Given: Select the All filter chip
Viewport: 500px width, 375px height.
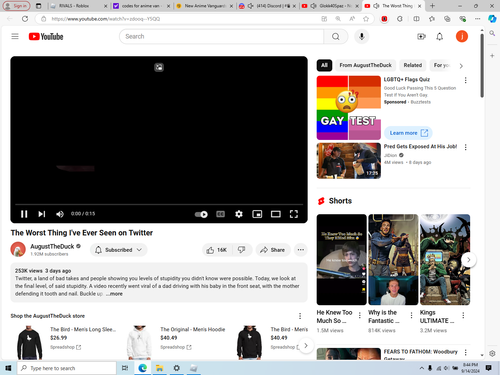Looking at the screenshot, I should (324, 65).
